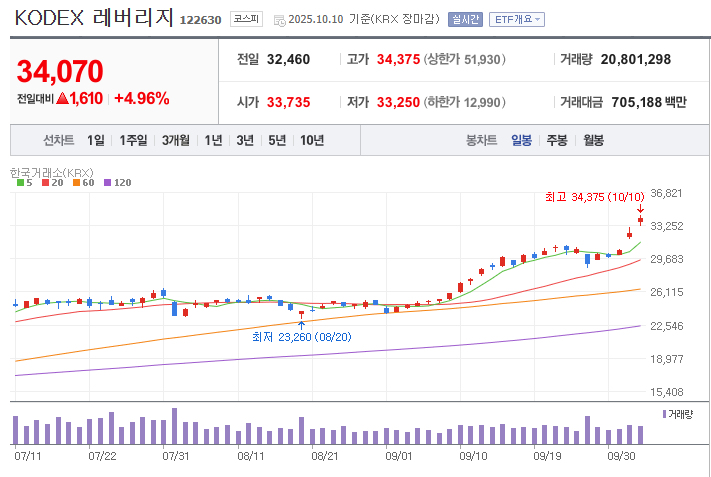Click the red 20-day moving average swatch
Viewport: 711px width, 477px height.
tap(45, 183)
